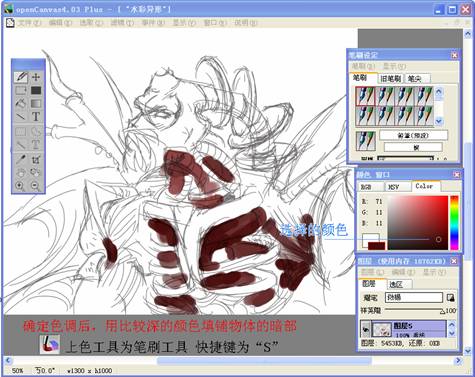Close the brush settings panel
Viewport: 475px width, 377px height.
[454, 55]
